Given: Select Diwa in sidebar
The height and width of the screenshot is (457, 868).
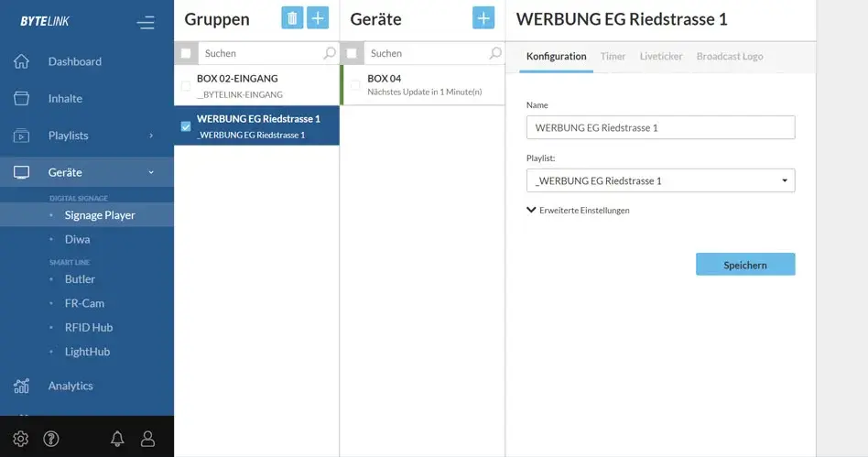Looking at the screenshot, I should [x=78, y=239].
